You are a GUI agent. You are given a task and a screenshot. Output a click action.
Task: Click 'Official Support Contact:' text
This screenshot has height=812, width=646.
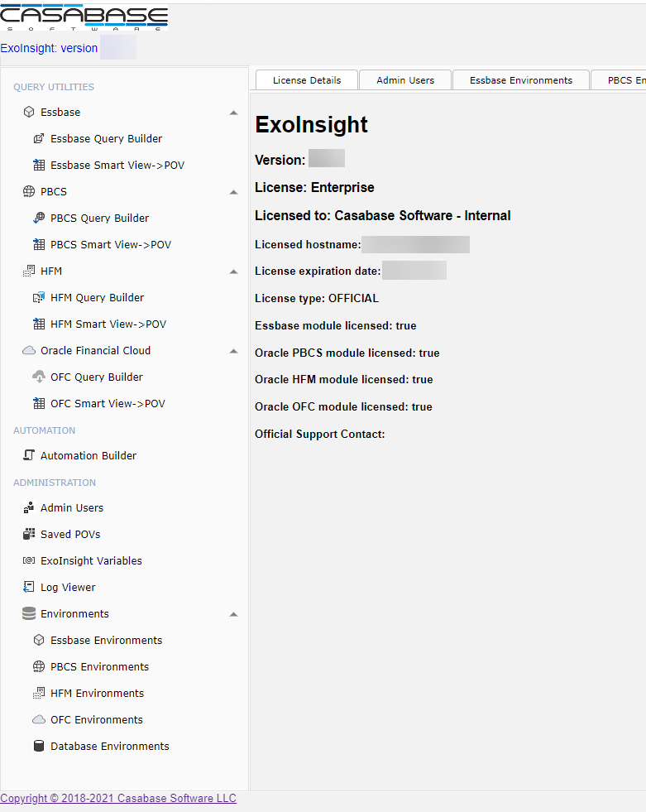click(320, 434)
